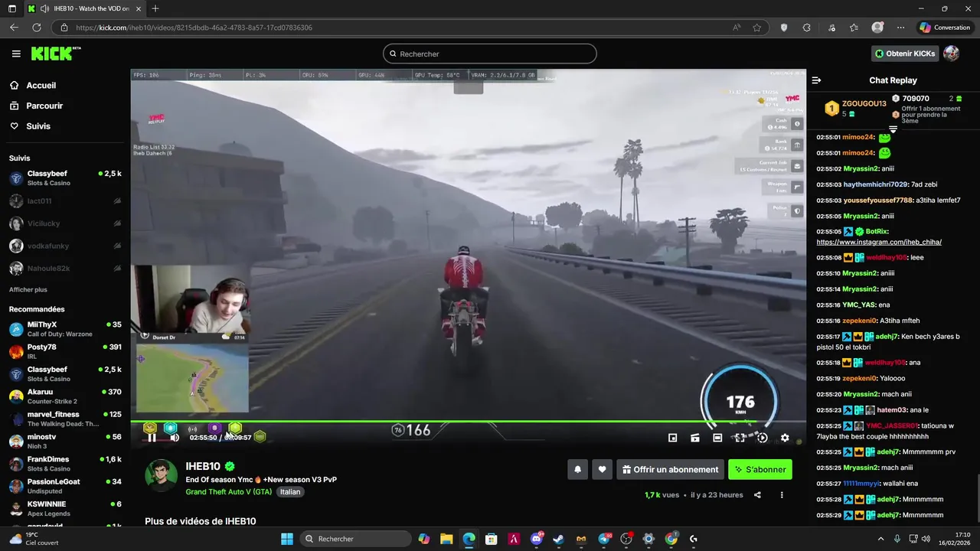Open Steam from the taskbar
Viewport: 980px width, 551px height.
(558, 539)
